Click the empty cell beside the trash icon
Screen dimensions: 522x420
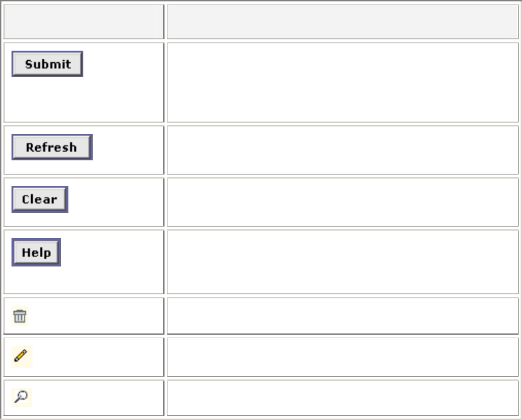(x=343, y=316)
